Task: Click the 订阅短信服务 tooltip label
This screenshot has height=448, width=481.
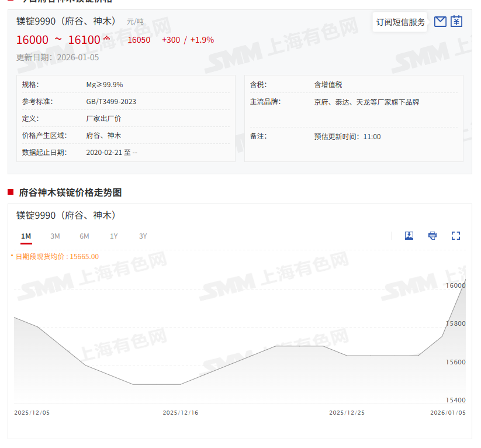Action: pyautogui.click(x=400, y=22)
